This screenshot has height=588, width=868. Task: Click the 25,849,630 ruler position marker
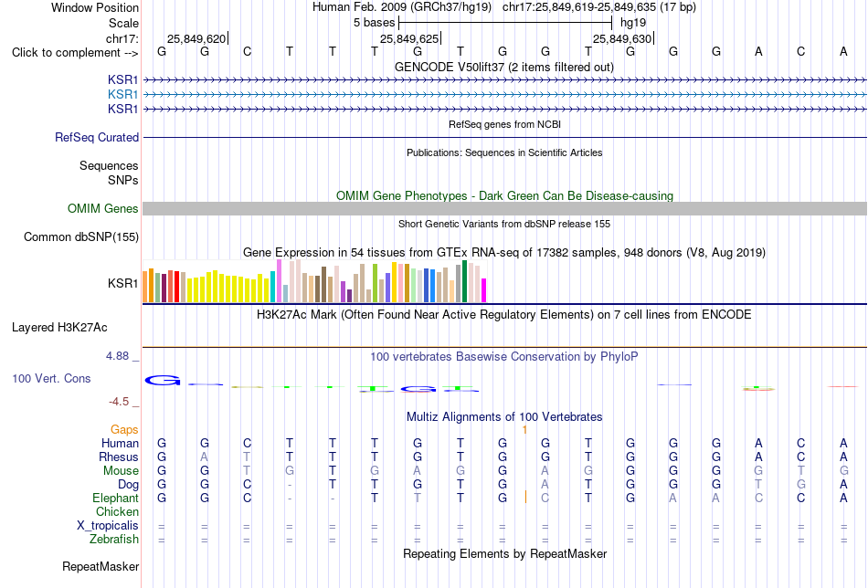coord(622,38)
